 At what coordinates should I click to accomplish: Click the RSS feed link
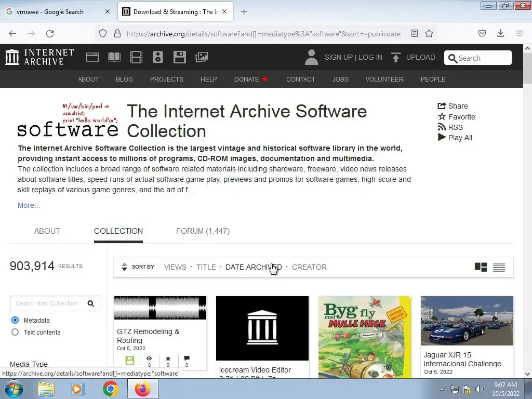pos(450,127)
